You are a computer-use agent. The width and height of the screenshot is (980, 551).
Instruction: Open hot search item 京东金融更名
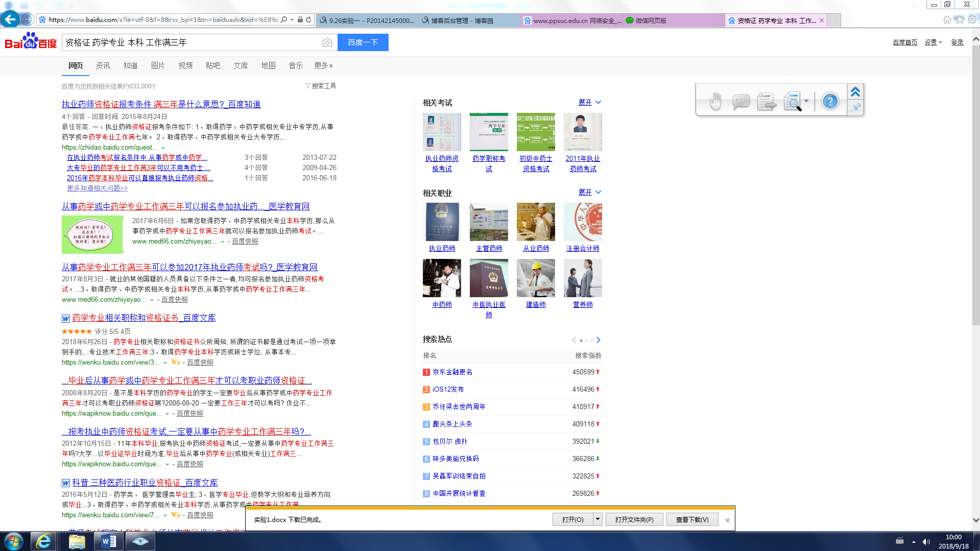(x=452, y=372)
